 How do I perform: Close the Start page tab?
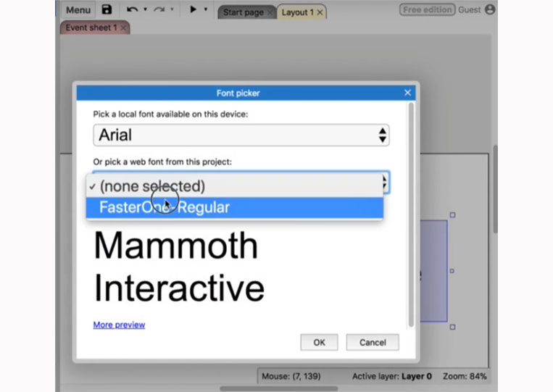[270, 13]
